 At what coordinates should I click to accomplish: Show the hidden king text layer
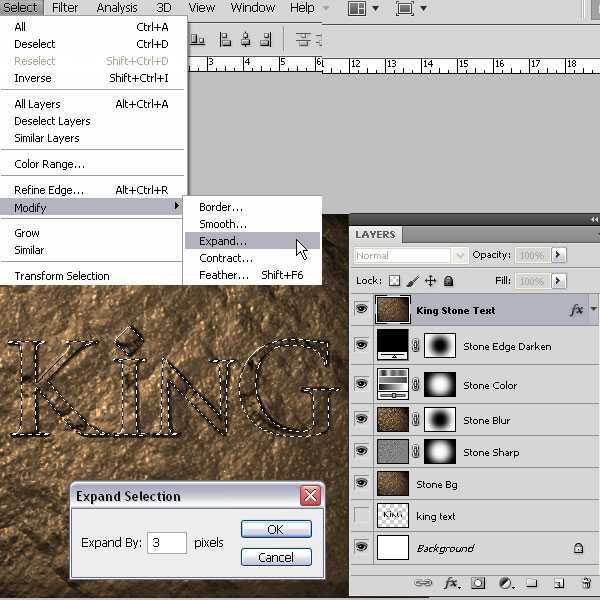point(361,516)
